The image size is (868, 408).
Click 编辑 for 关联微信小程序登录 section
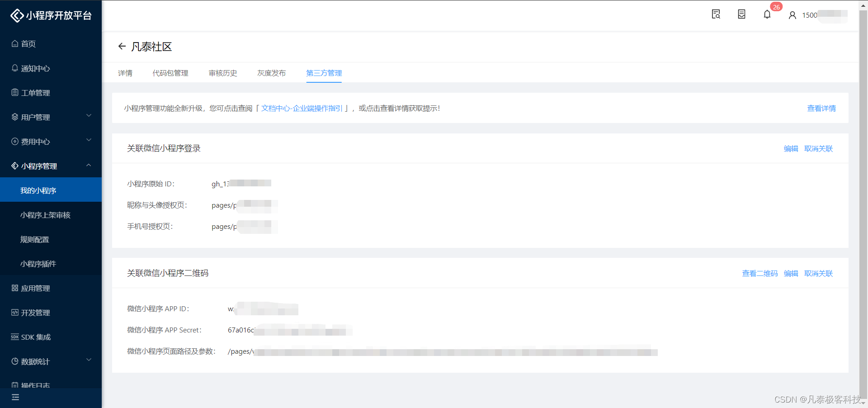click(x=790, y=148)
